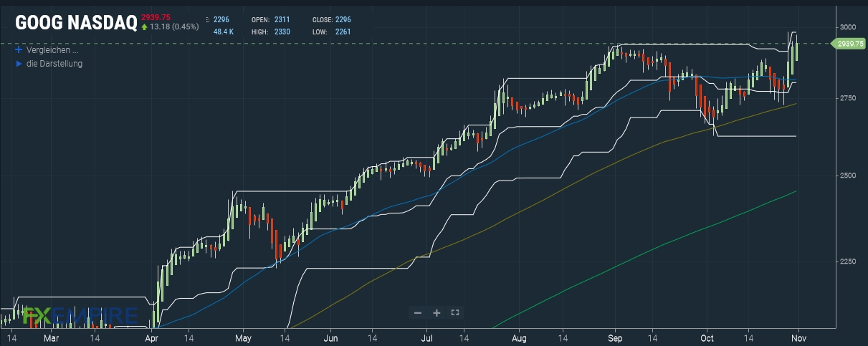This screenshot has height=346, width=868.
Task: Click the CLOSE value 2296
Action: (343, 20)
